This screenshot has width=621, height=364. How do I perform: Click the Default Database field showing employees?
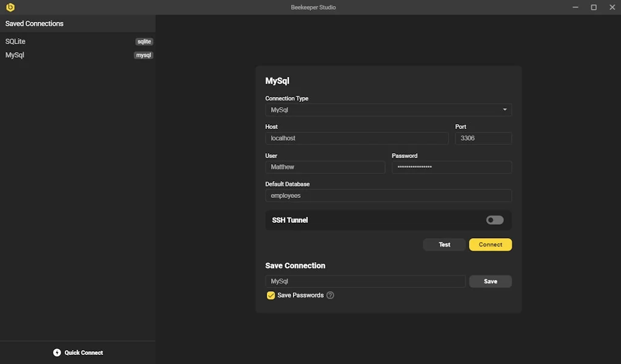pyautogui.click(x=388, y=195)
